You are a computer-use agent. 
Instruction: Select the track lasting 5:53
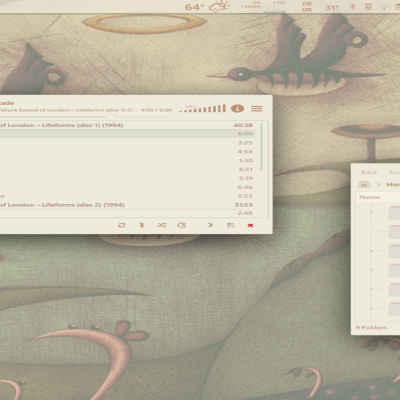coord(128,196)
